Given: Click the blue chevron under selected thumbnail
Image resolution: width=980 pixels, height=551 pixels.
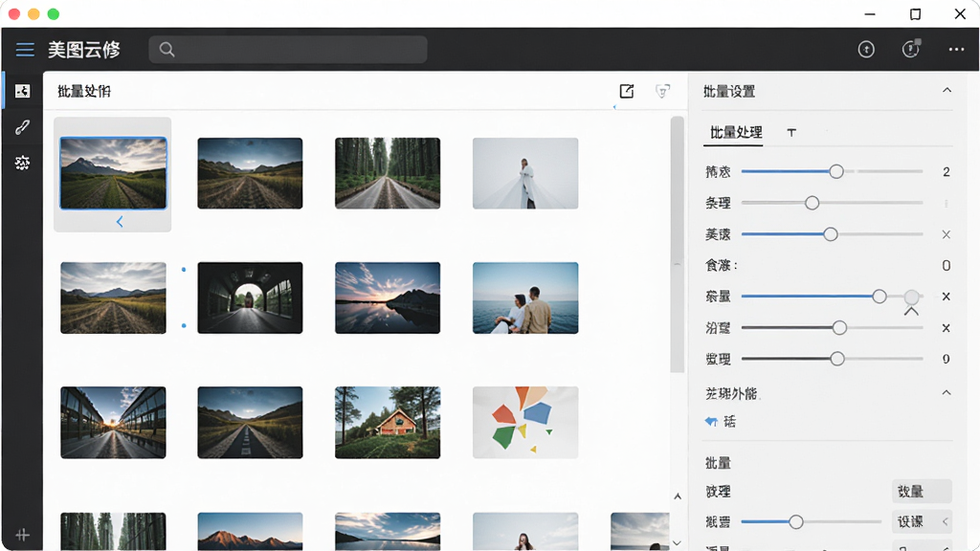Looking at the screenshot, I should (120, 221).
